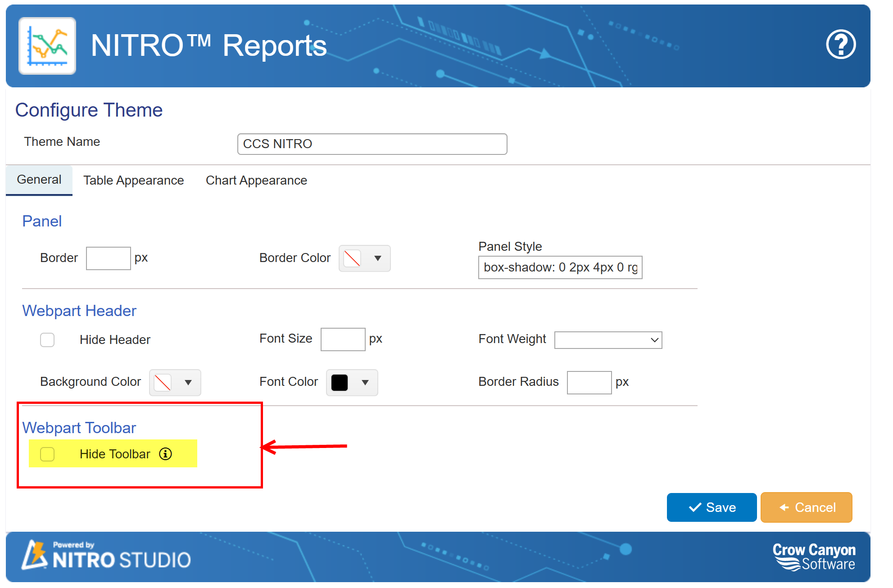Enable the Hide Toolbar checkbox

[x=47, y=454]
